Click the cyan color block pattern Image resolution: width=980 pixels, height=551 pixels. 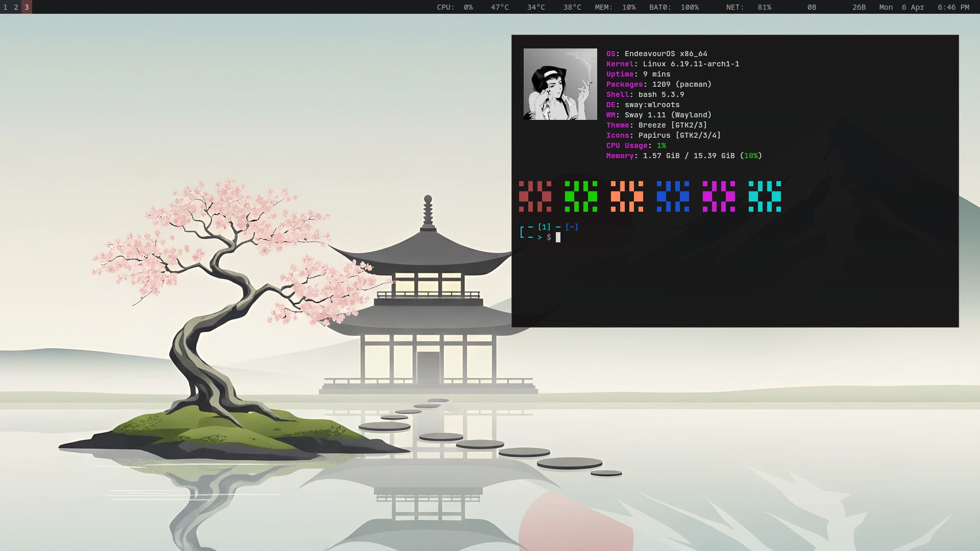tap(765, 196)
